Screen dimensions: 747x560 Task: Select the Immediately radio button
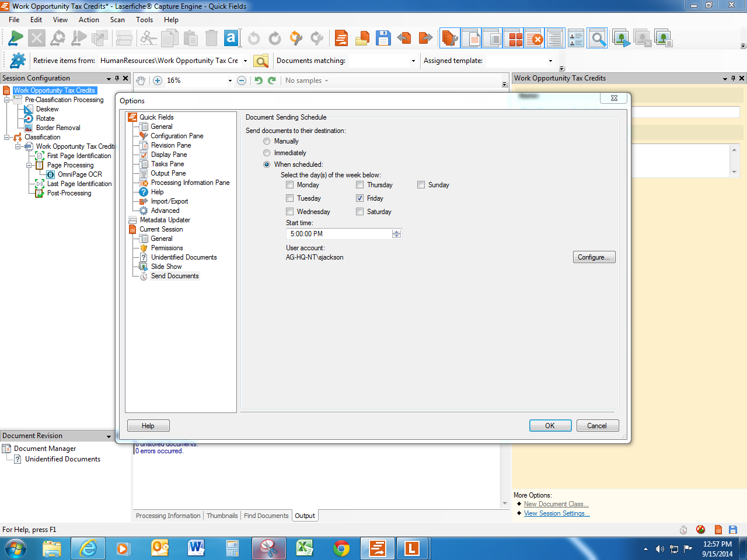coord(267,153)
